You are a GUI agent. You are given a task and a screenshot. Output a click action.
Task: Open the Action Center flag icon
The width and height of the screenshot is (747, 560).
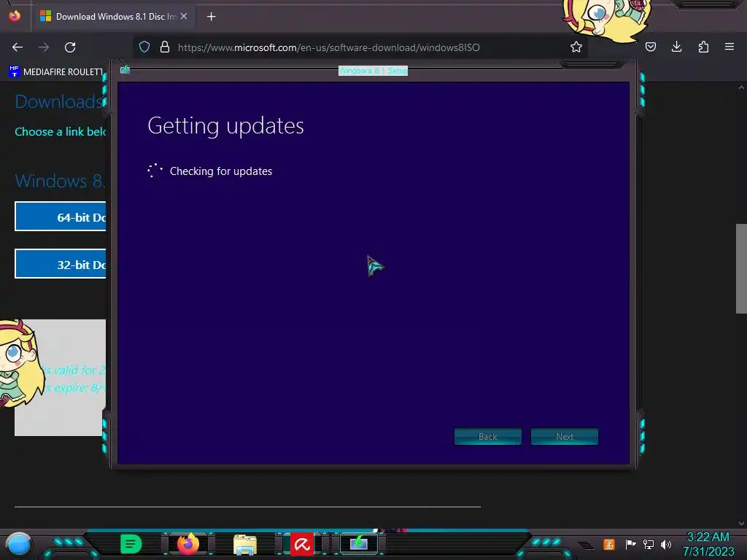630,544
